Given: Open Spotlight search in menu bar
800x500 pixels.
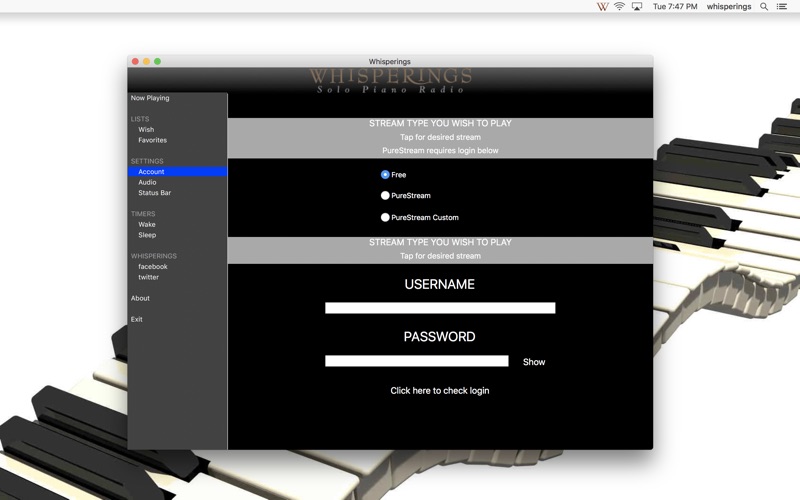Looking at the screenshot, I should point(764,7).
